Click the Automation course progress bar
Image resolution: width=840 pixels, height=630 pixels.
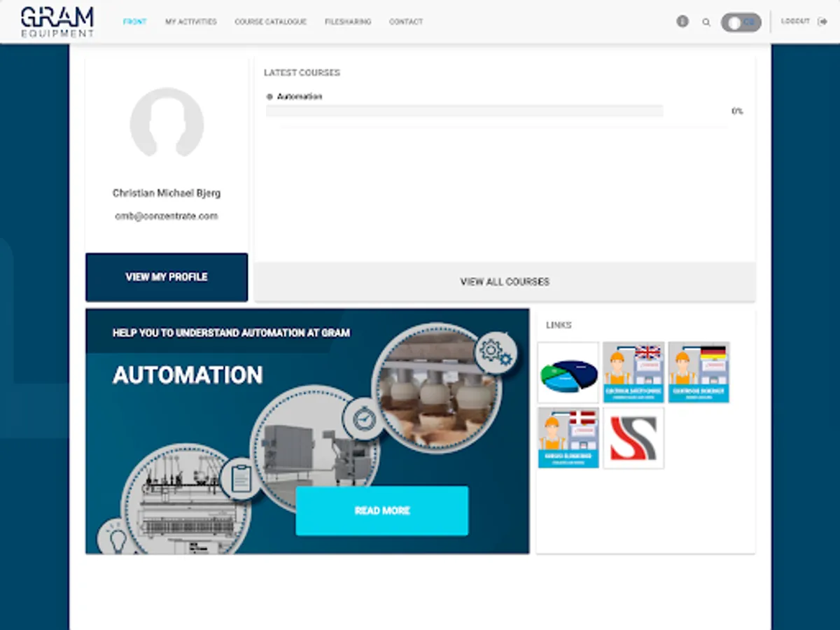(464, 111)
